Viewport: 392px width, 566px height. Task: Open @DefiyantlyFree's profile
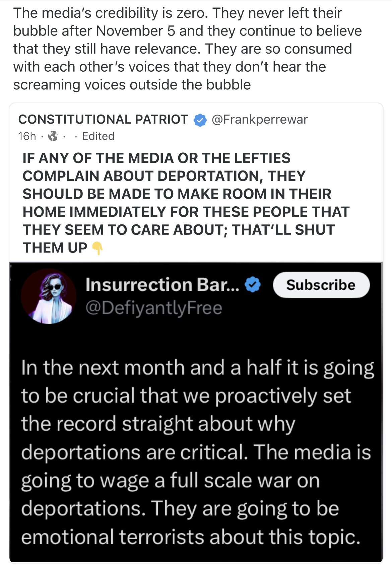(x=154, y=308)
